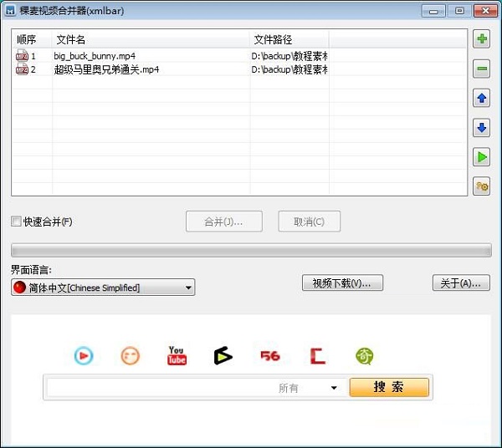Open settings with the gears icon
This screenshot has height=448, width=502.
482,186
